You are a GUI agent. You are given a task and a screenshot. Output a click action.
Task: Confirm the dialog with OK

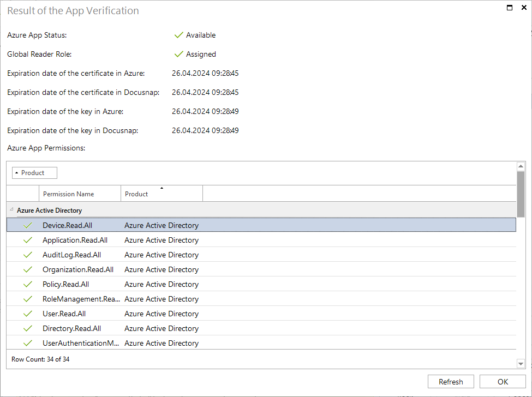(503, 381)
